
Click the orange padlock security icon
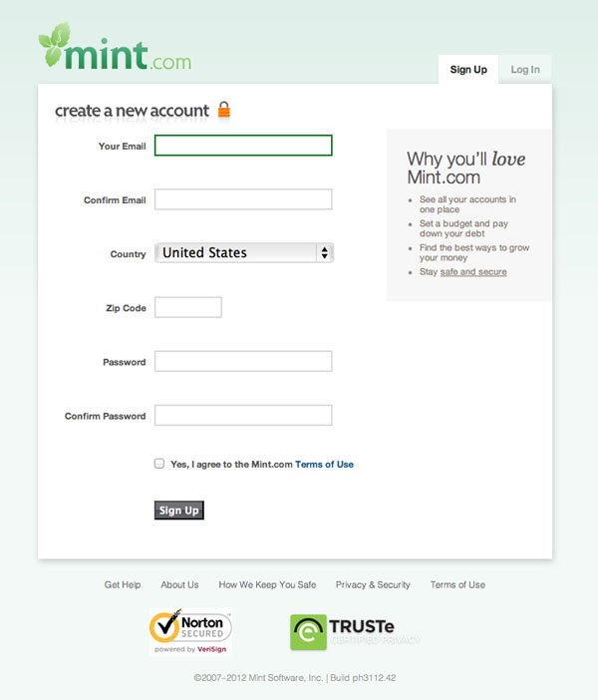[224, 110]
